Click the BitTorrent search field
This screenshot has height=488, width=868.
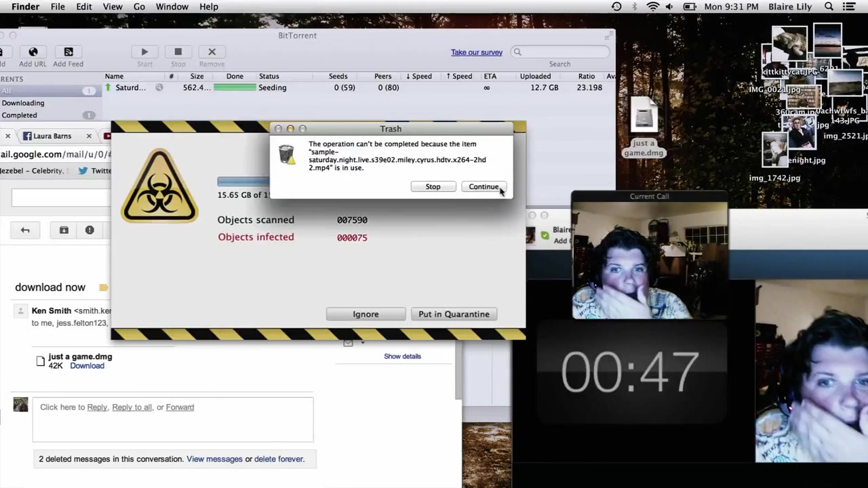[x=560, y=52]
